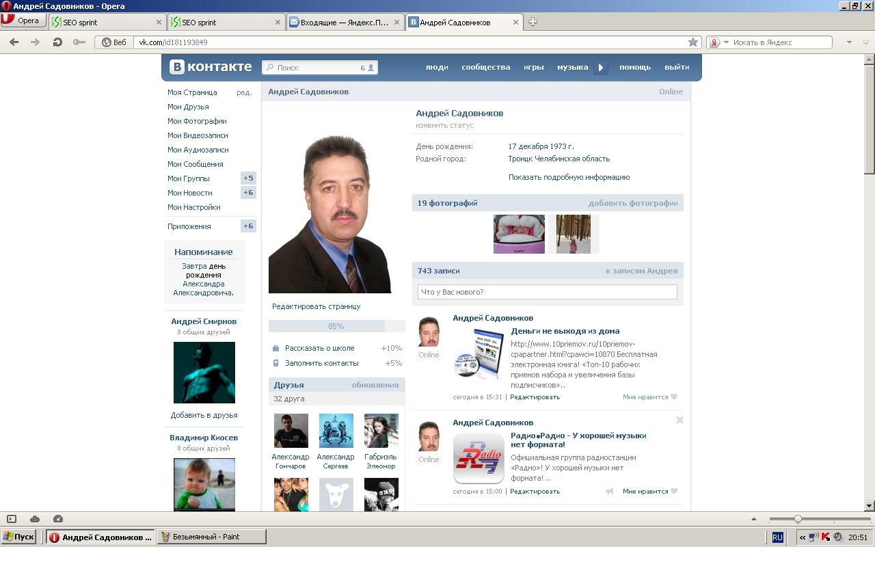The image size is (875, 588).
Task: Click the Kaspersky tray icon
Action: tap(826, 537)
